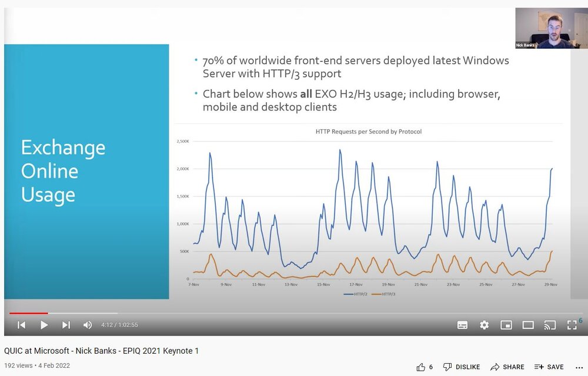588x376 pixels.
Task: Click the 29-Nov x-axis label
Action: point(551,284)
